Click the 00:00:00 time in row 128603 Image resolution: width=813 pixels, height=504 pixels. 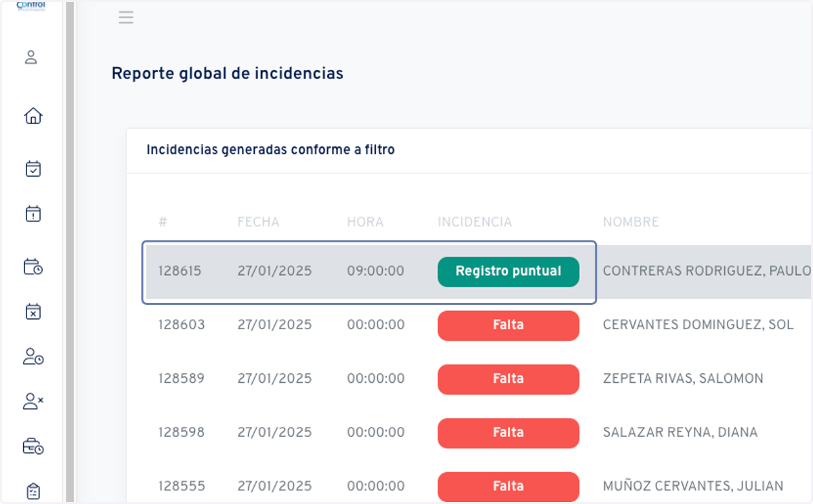(375, 325)
